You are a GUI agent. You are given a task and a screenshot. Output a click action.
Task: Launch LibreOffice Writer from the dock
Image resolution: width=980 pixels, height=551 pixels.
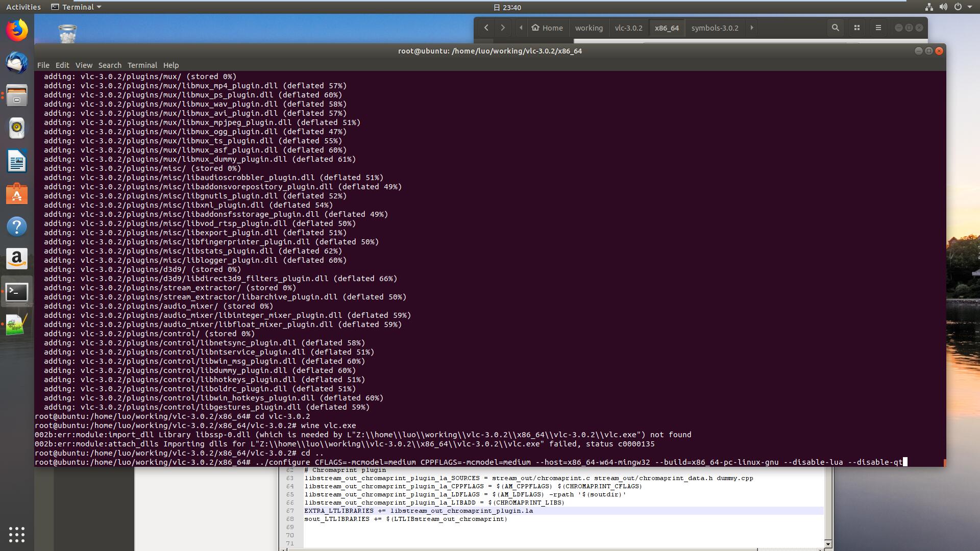coord(17,161)
